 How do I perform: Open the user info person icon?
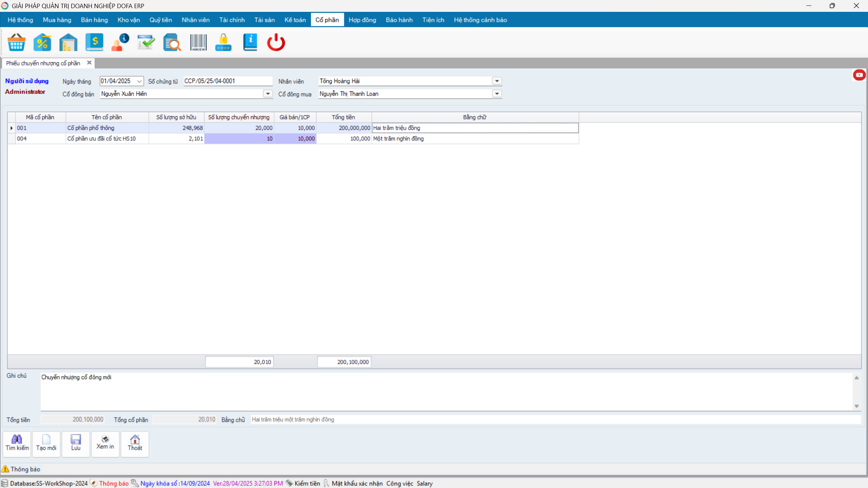click(x=120, y=42)
